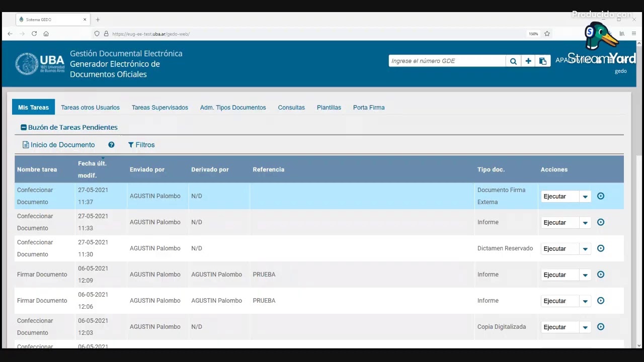The height and width of the screenshot is (362, 644).
Task: Run the 27-05-2021 11:33 task play icon
Action: tap(601, 222)
